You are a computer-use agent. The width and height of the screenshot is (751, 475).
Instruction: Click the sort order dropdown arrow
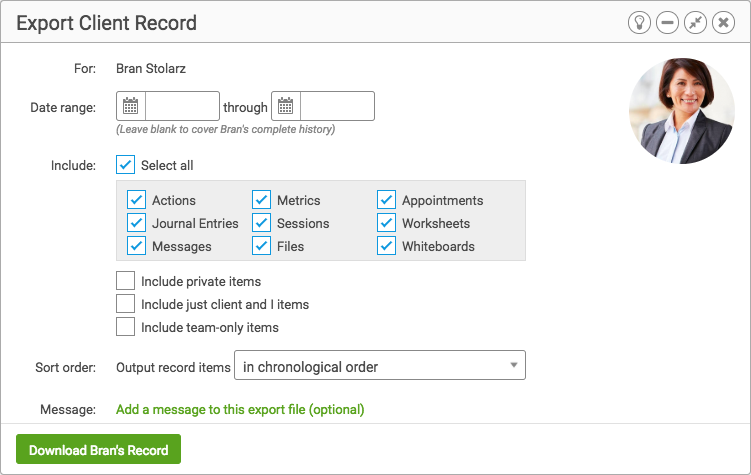tap(513, 365)
